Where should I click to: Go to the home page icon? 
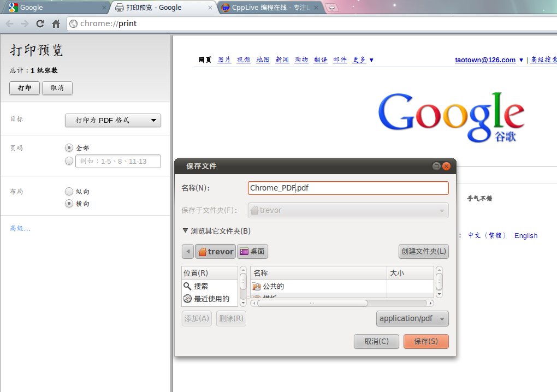pos(56,24)
